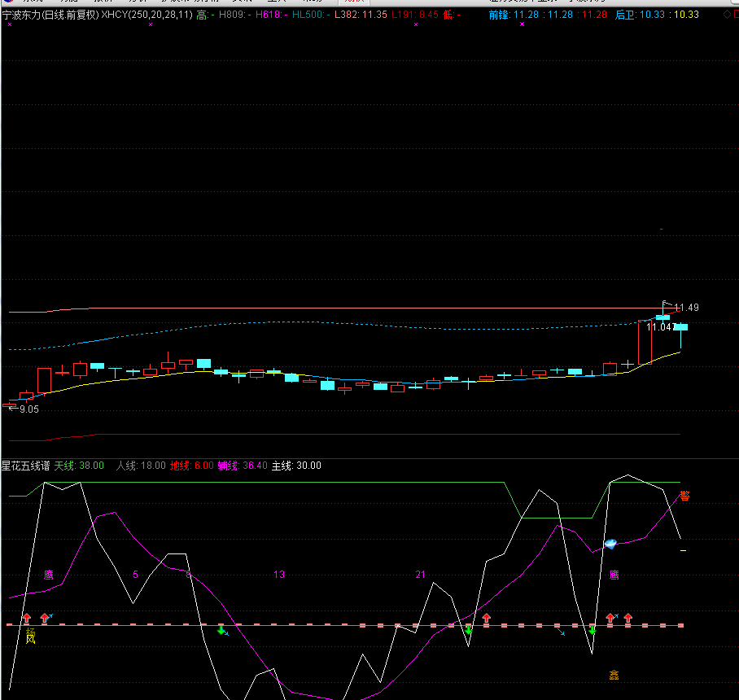Click the 11.047 price label
Screen dimensions: 739x700
click(x=661, y=327)
